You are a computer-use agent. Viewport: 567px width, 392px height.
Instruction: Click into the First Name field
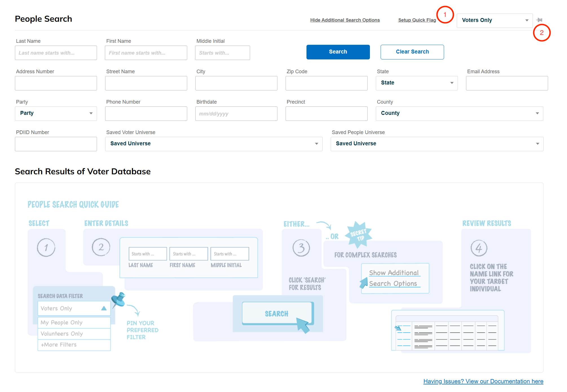pos(146,53)
